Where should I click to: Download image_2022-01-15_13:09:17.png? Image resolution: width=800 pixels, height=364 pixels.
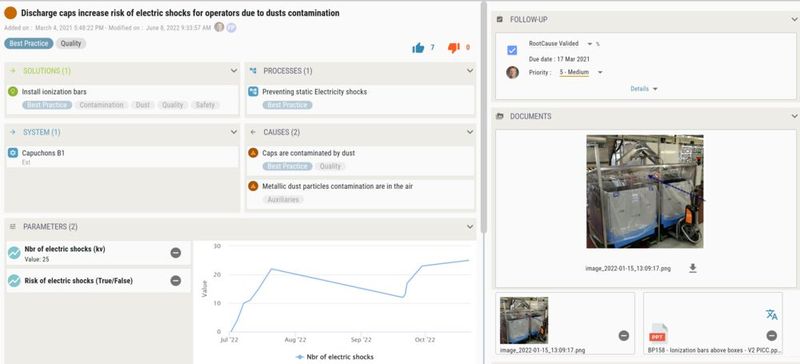(x=692, y=268)
